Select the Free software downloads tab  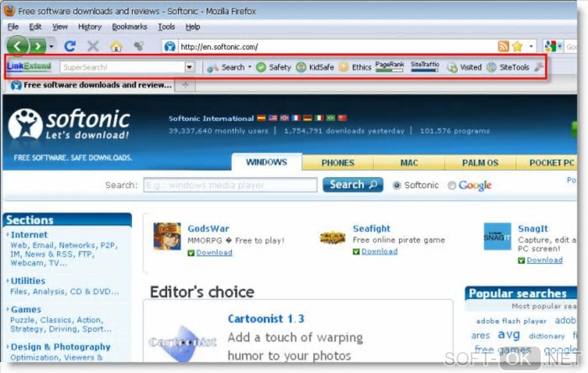tap(91, 85)
